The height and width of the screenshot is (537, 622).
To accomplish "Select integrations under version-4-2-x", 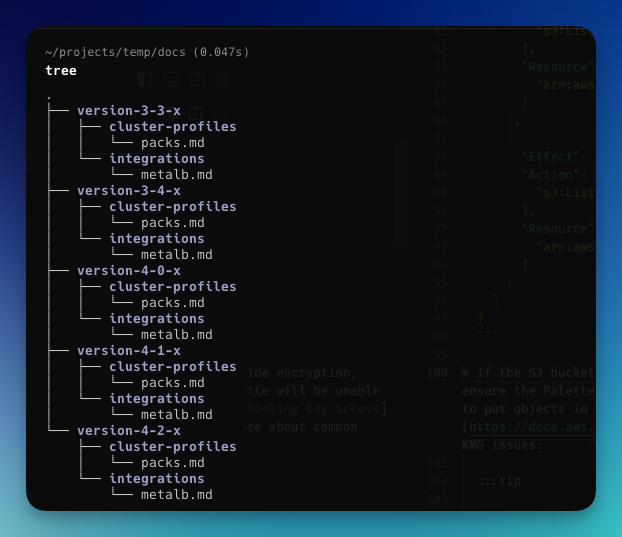I will tap(157, 479).
